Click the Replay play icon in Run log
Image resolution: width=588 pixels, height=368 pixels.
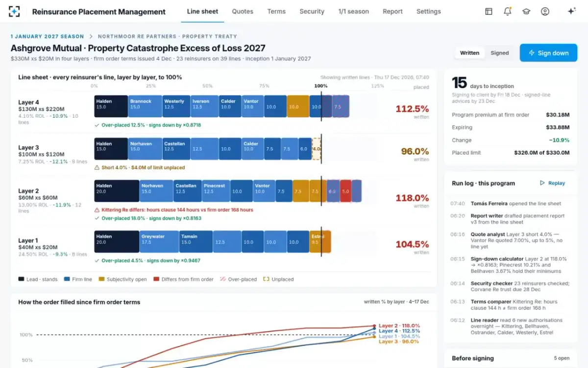tap(542, 183)
